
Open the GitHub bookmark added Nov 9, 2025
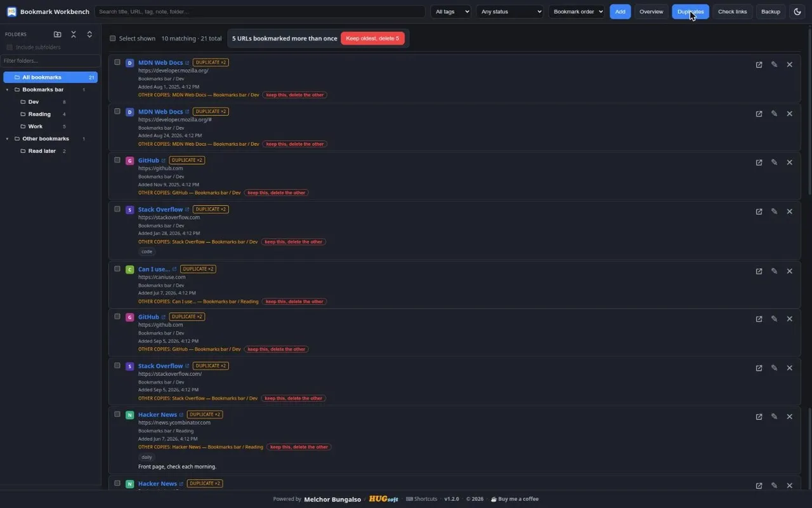(759, 163)
